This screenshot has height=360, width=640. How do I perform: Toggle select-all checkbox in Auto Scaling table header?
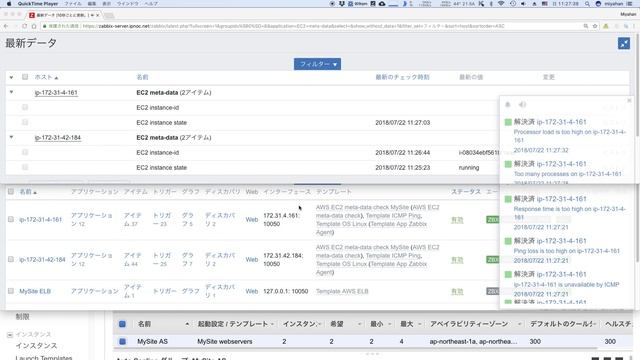(x=122, y=324)
